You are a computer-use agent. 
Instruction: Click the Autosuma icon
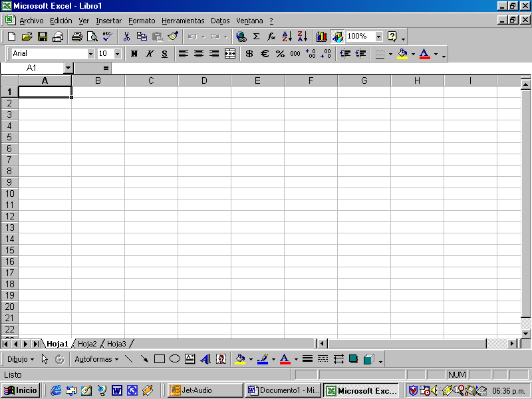pyautogui.click(x=256, y=36)
